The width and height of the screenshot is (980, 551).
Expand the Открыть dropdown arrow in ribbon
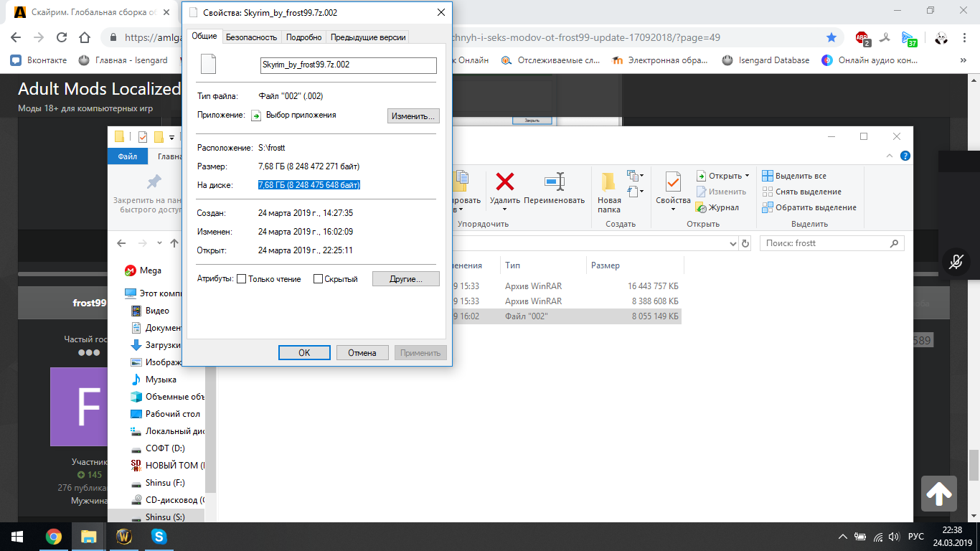[x=747, y=176]
